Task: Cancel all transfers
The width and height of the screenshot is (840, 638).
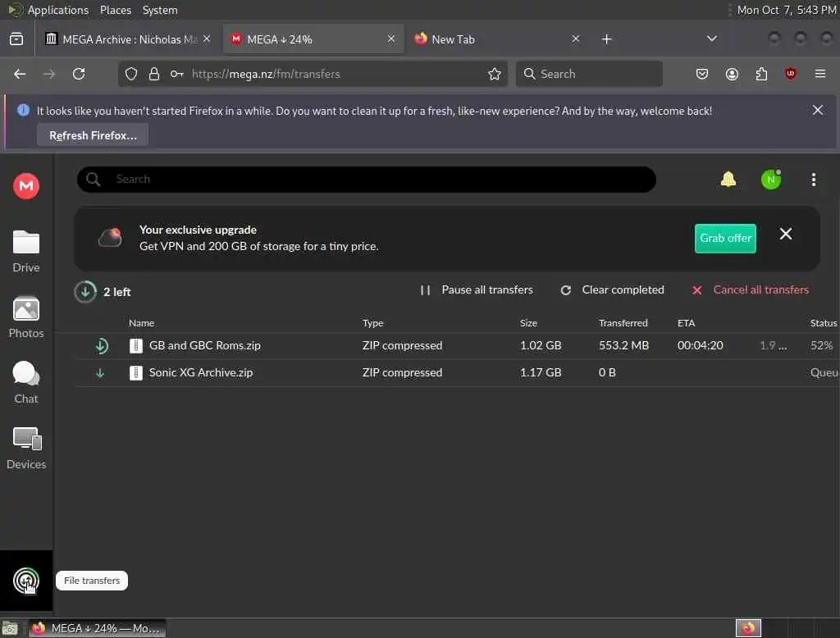Action: 750,289
